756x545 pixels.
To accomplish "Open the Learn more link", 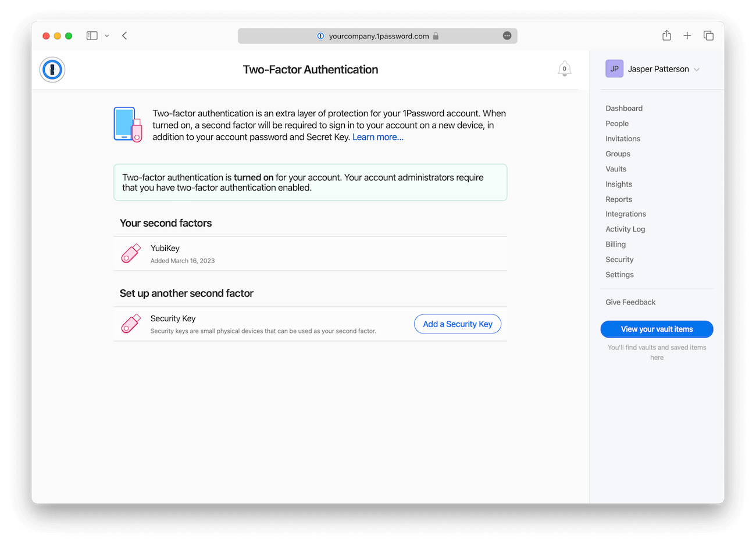I will 377,137.
